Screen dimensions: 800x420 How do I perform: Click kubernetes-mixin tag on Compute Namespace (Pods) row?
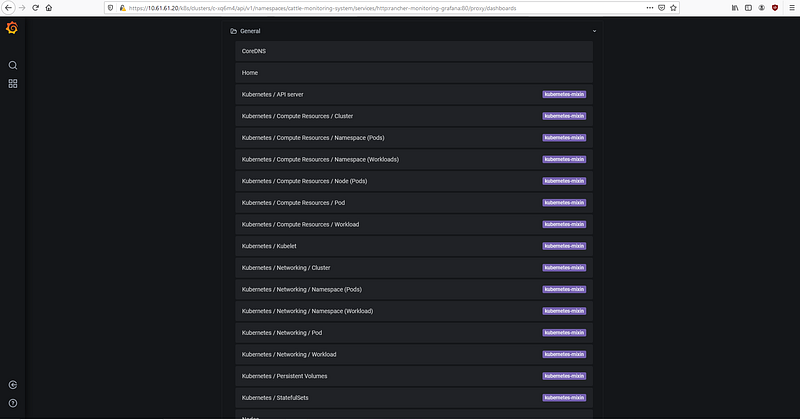(564, 138)
